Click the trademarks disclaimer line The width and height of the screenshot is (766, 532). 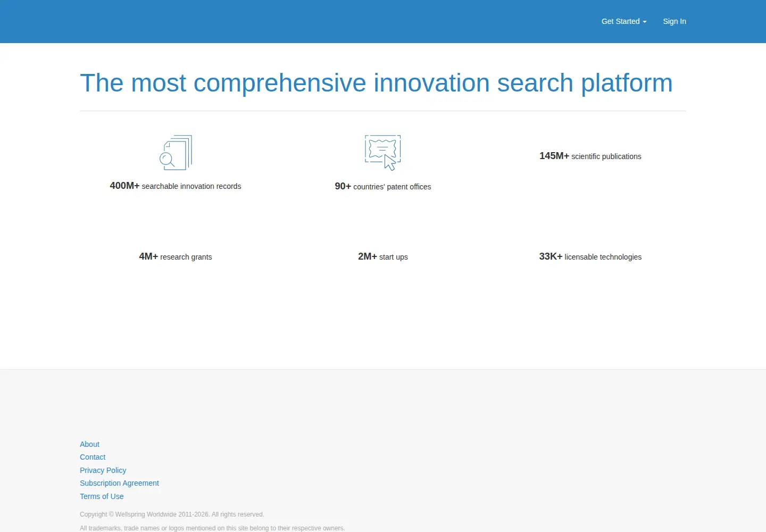tap(212, 528)
